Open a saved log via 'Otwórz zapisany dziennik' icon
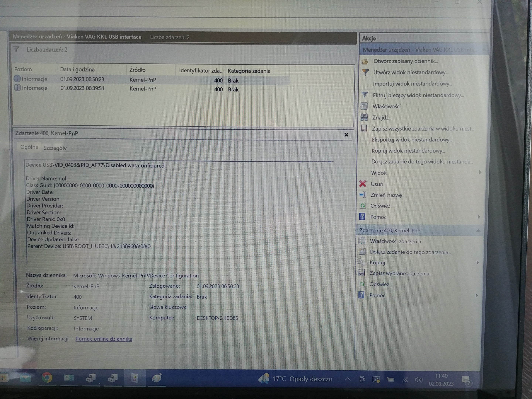 click(x=365, y=62)
